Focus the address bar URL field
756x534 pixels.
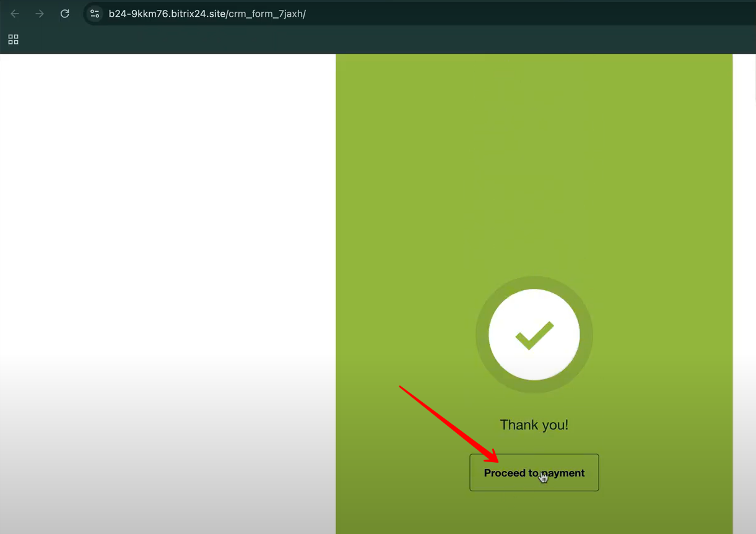pos(433,14)
